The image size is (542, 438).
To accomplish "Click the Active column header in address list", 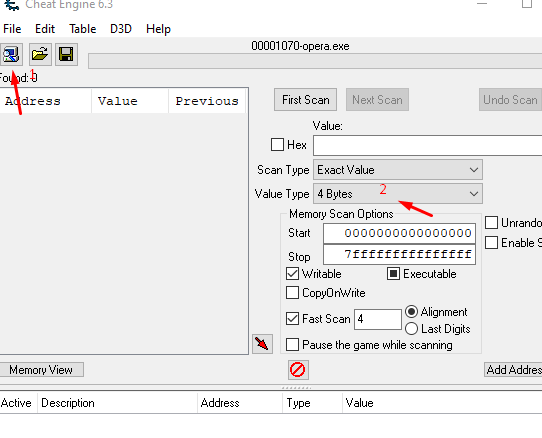I will [18, 403].
